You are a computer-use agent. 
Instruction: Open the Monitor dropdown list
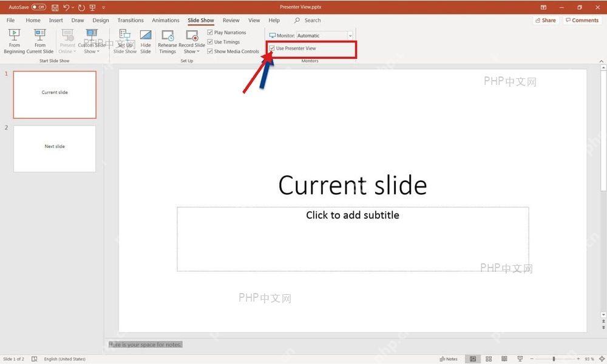(350, 36)
